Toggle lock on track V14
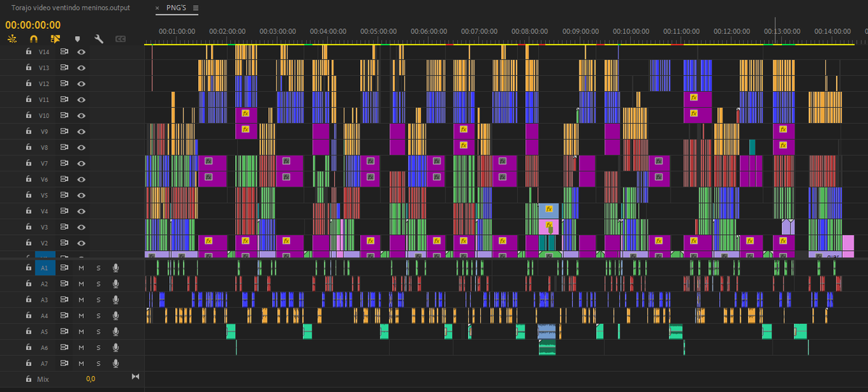Viewport: 868px width, 392px height. point(29,52)
